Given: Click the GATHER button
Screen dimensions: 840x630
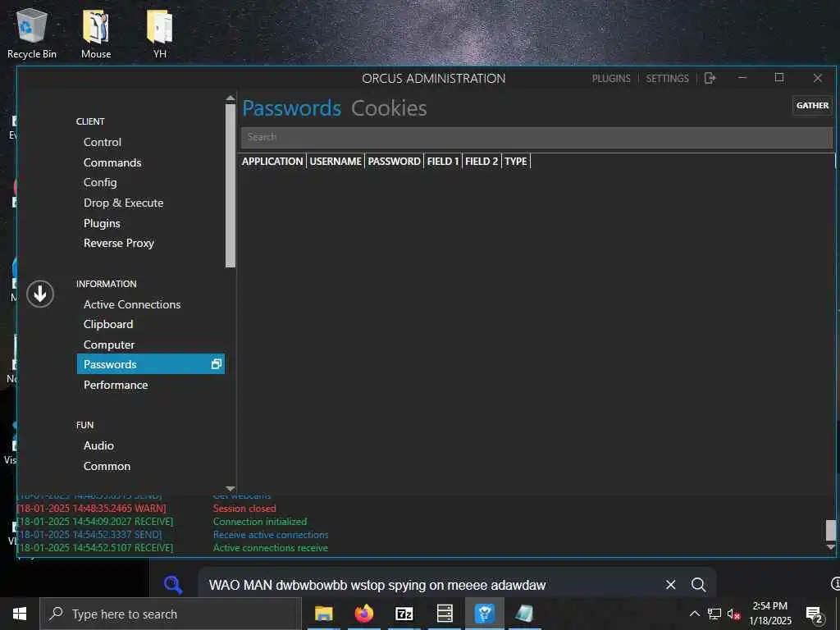Looking at the screenshot, I should (x=812, y=106).
